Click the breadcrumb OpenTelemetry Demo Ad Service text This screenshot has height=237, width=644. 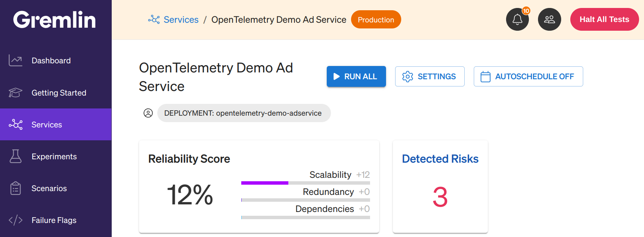pyautogui.click(x=279, y=20)
